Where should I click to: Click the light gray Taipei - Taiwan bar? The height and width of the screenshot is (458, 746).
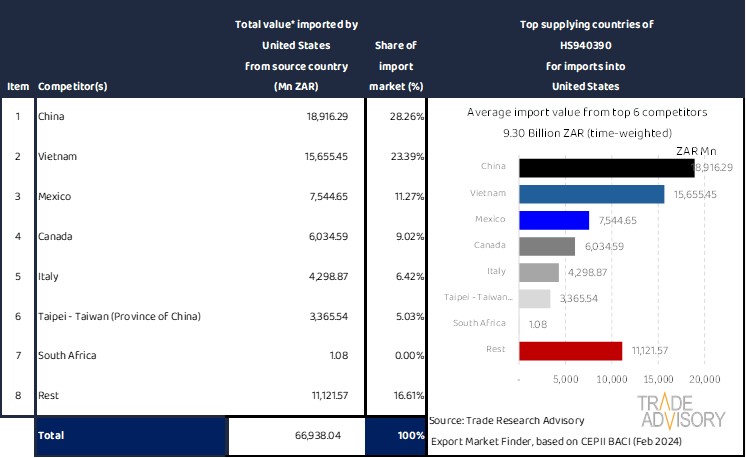535,298
